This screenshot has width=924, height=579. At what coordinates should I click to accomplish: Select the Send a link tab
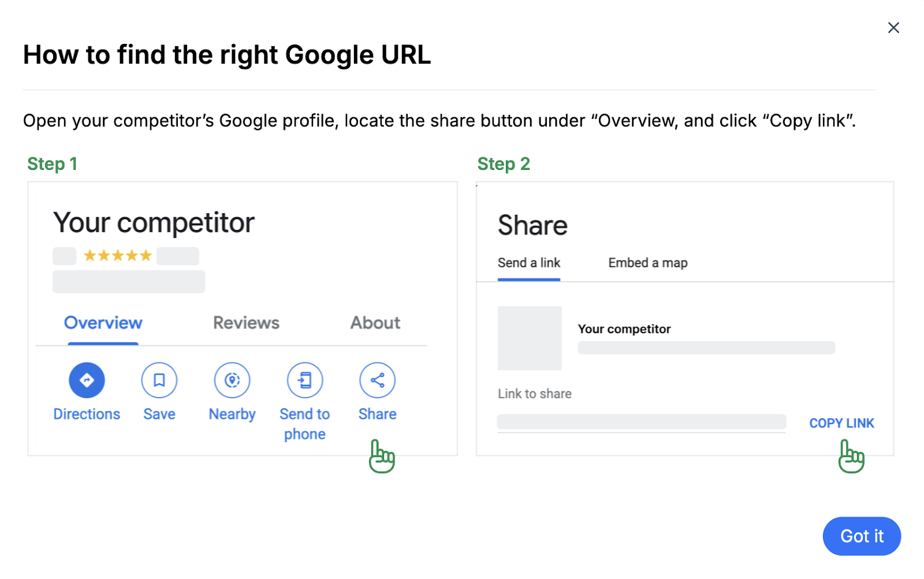coord(529,263)
